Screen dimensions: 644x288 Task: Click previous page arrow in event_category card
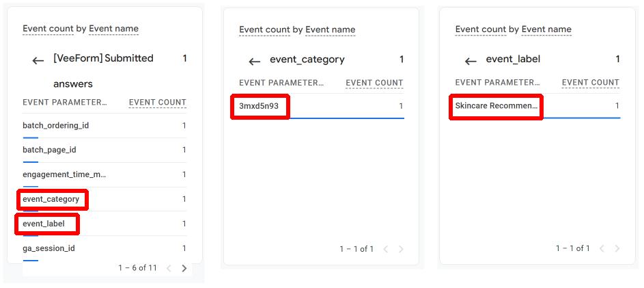(386, 249)
